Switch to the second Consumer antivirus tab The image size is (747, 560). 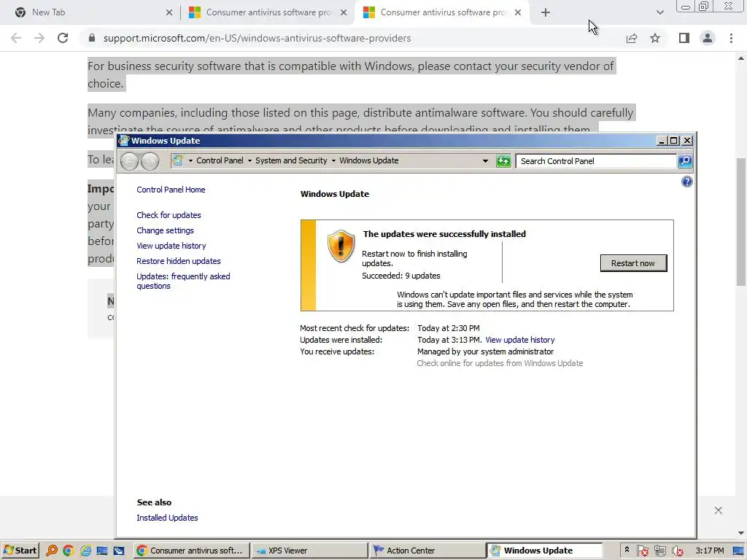[x=442, y=12]
